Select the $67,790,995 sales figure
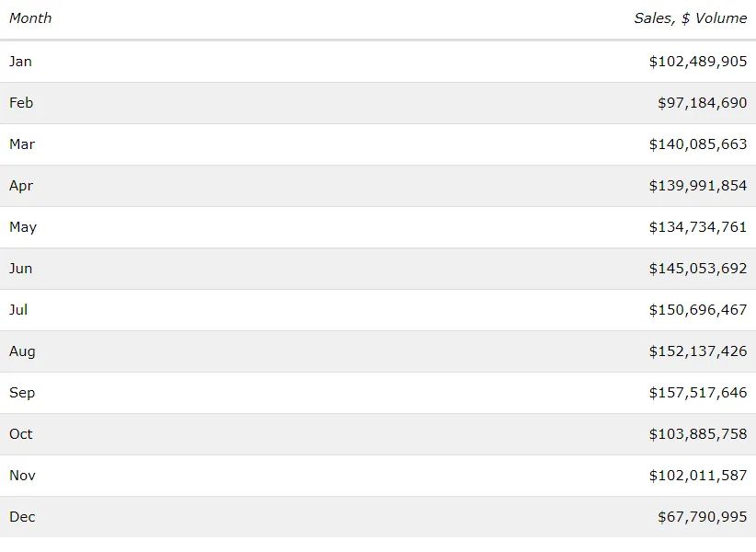The image size is (756, 552). [x=702, y=517]
